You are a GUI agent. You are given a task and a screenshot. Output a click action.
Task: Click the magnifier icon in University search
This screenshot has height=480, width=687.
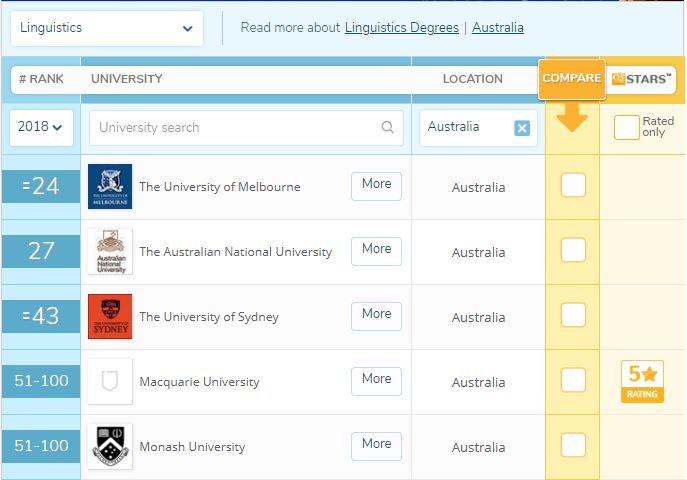pos(387,127)
